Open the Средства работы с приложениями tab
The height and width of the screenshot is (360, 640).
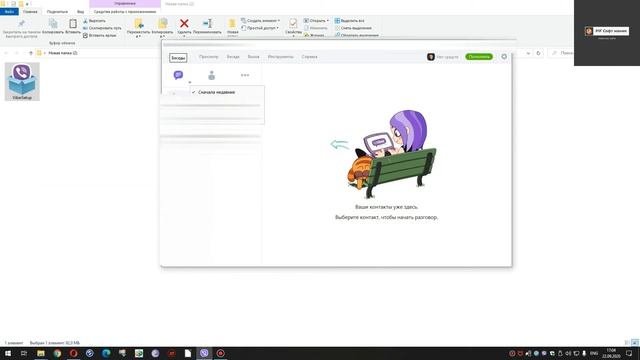tap(125, 12)
